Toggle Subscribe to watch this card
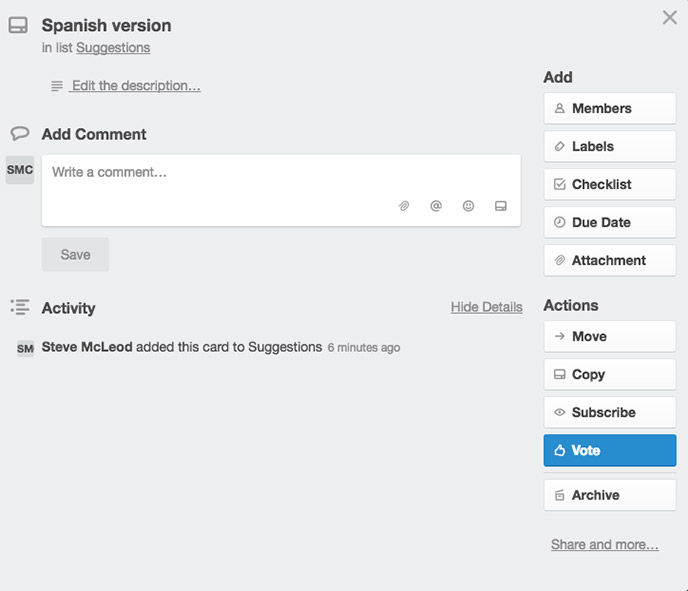The height and width of the screenshot is (591, 688). click(x=609, y=412)
